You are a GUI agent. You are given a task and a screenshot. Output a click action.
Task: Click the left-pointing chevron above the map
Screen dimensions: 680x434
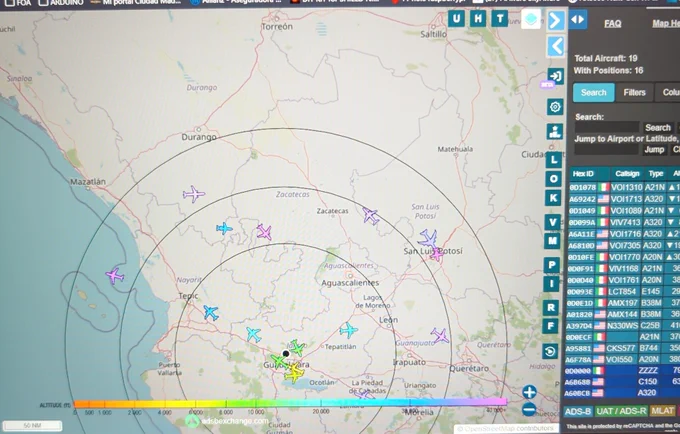click(x=556, y=46)
